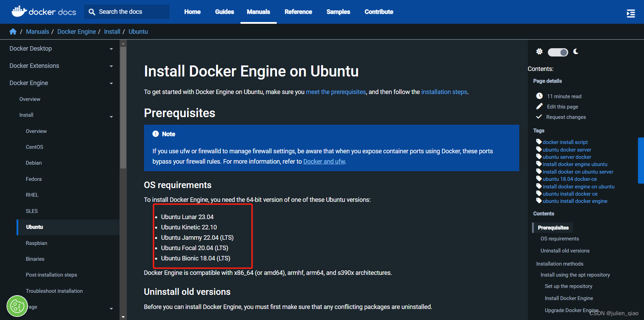Open Debian install page in sidebar
This screenshot has height=320, width=644.
click(x=34, y=163)
